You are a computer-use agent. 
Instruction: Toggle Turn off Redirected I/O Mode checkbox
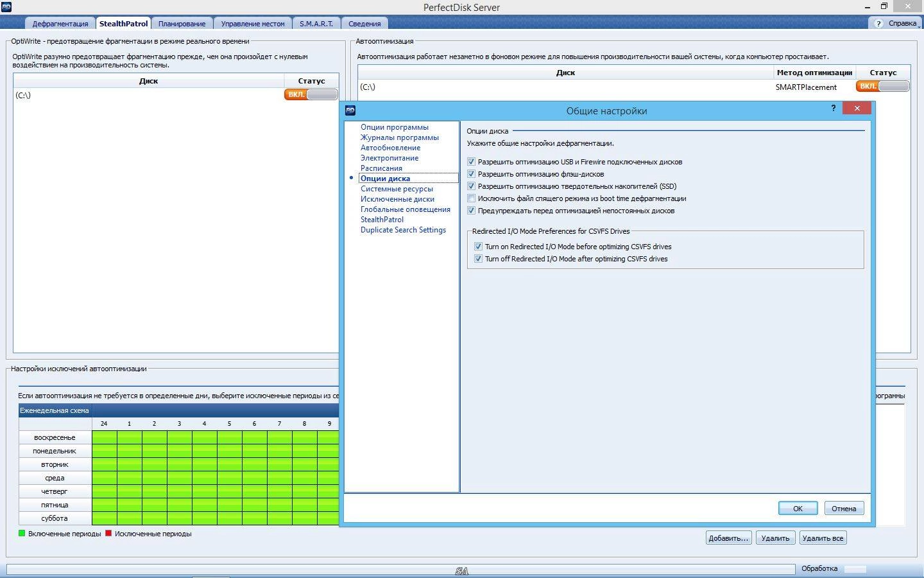click(478, 259)
